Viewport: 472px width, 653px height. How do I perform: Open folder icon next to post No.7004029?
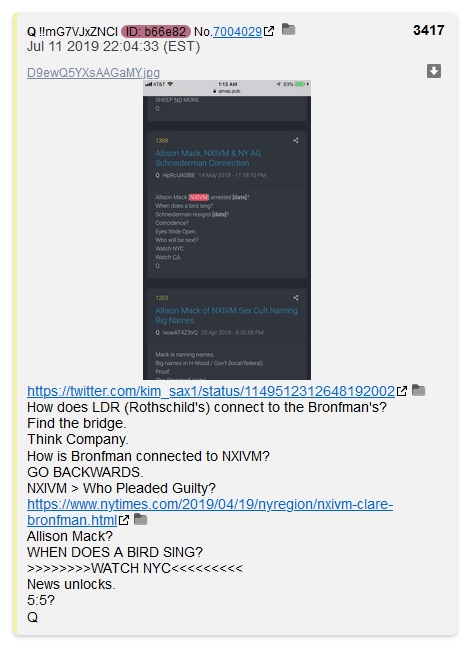(288, 30)
